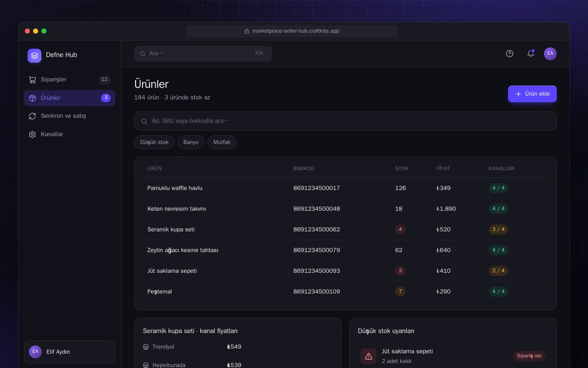This screenshot has width=588, height=368.
Task: Toggle the Düşük stok filter chip
Action: [x=154, y=142]
